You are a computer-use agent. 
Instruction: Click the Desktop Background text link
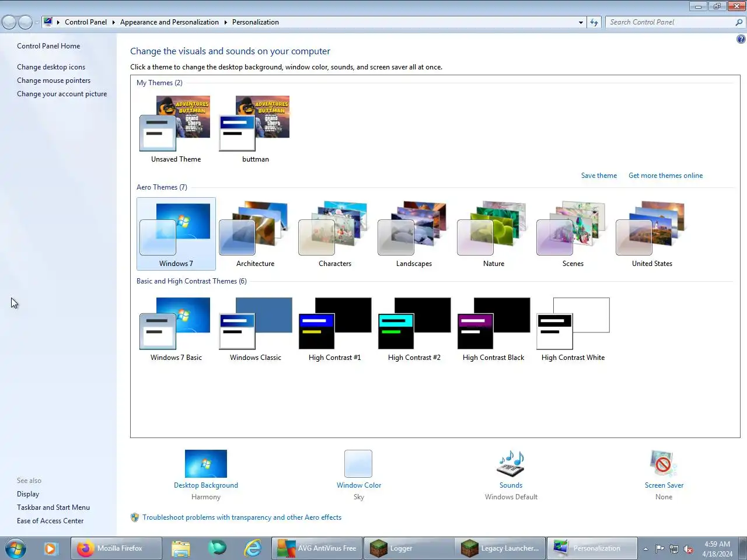206,485
